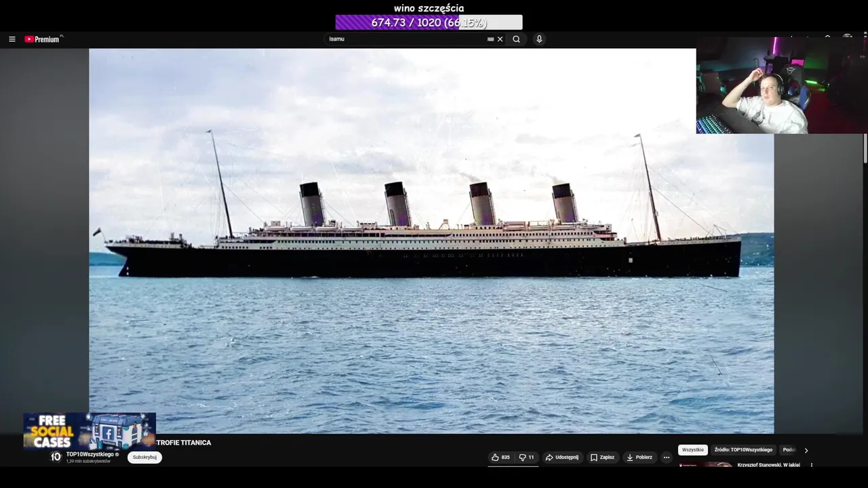Open the suggested video's three-dot options

[x=812, y=466]
